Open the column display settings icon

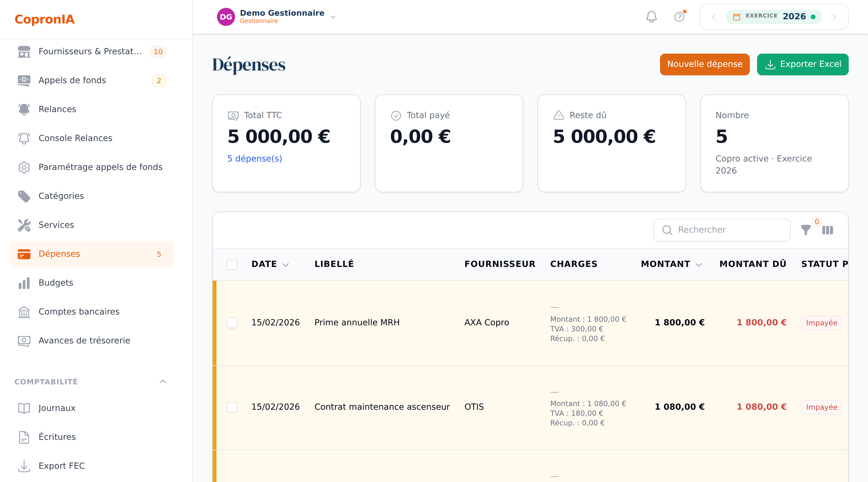pyautogui.click(x=828, y=230)
